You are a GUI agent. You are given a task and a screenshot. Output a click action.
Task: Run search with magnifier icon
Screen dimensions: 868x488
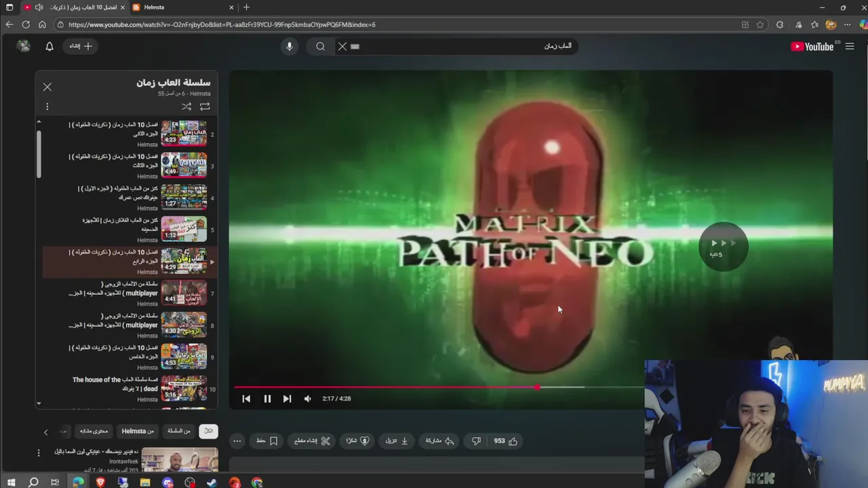point(320,46)
